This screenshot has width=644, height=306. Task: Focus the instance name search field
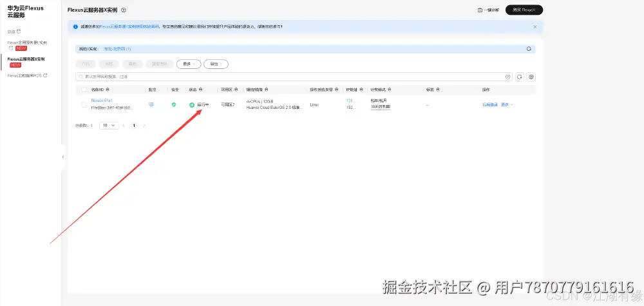pos(294,77)
